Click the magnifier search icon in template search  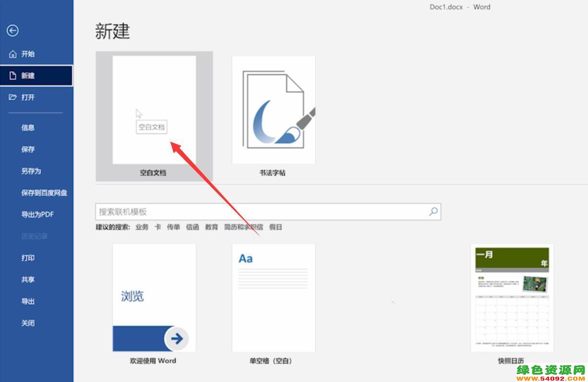coord(433,212)
